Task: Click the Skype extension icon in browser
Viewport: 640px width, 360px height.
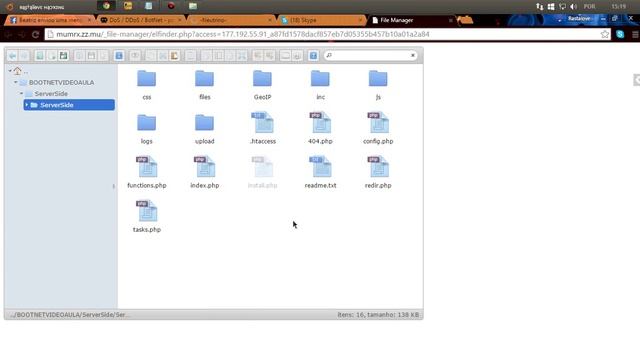Action: click(620, 35)
